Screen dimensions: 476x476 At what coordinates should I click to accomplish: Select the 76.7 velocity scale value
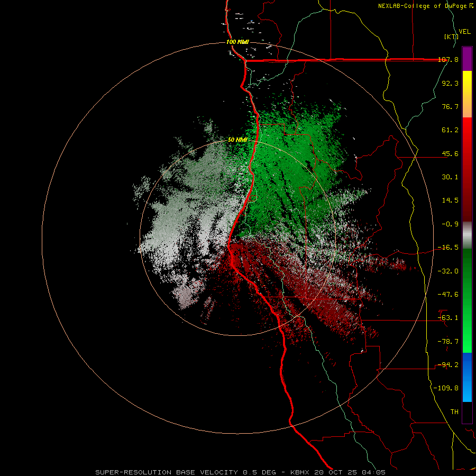tap(450, 106)
